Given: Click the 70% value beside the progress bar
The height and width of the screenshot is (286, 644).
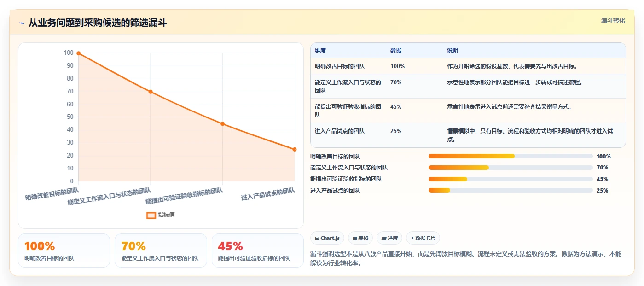Looking at the screenshot, I should tap(602, 168).
